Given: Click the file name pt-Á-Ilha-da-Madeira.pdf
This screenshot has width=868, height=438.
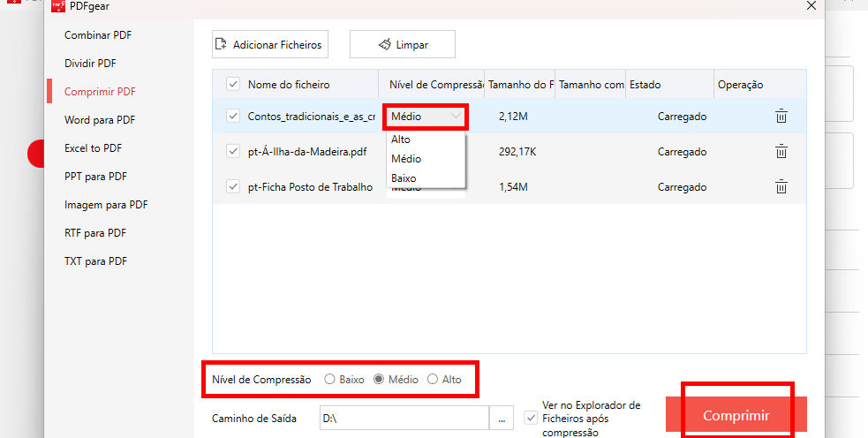Looking at the screenshot, I should (x=307, y=152).
